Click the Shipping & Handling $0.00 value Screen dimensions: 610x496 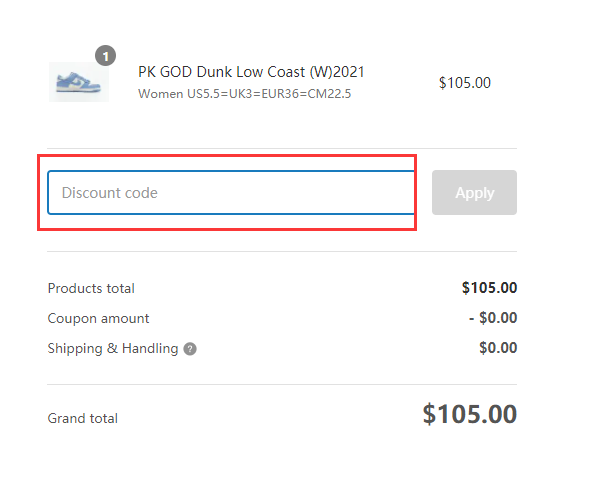[x=498, y=348]
